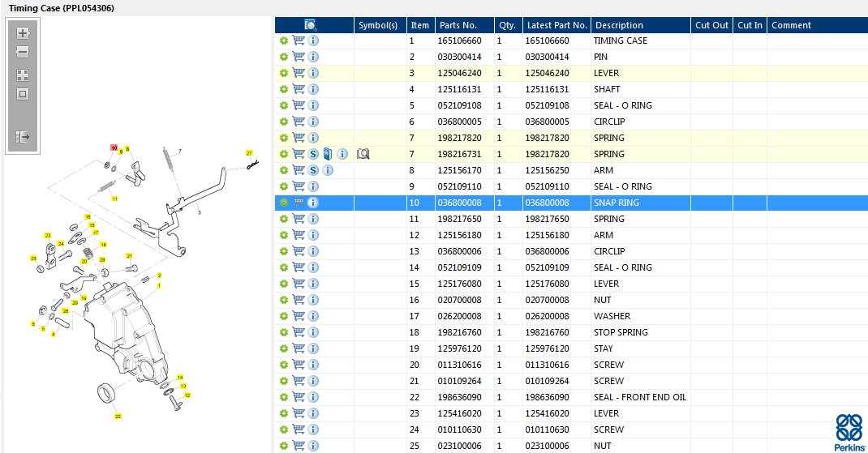Select callout 27 on the diagram
Viewport: 868px width, 453px height.
click(250, 152)
